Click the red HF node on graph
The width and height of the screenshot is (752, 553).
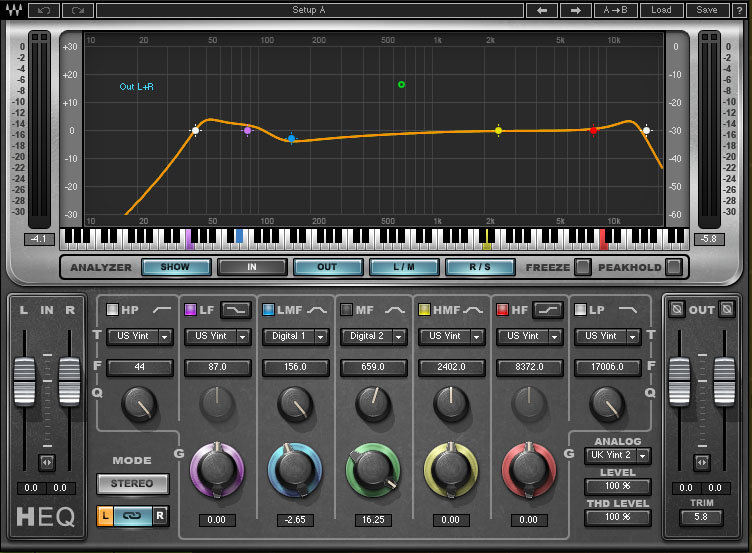coord(594,130)
